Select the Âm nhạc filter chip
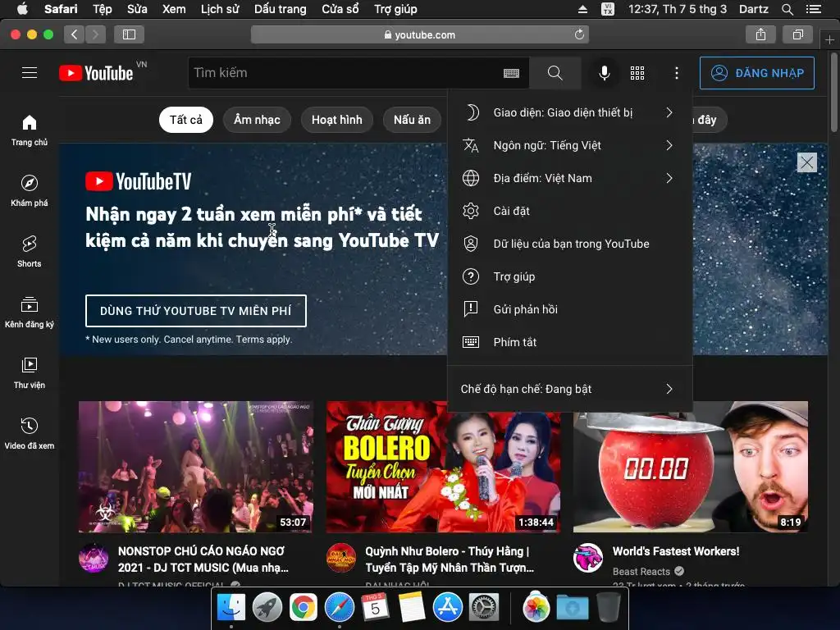The image size is (840, 630). click(x=257, y=120)
